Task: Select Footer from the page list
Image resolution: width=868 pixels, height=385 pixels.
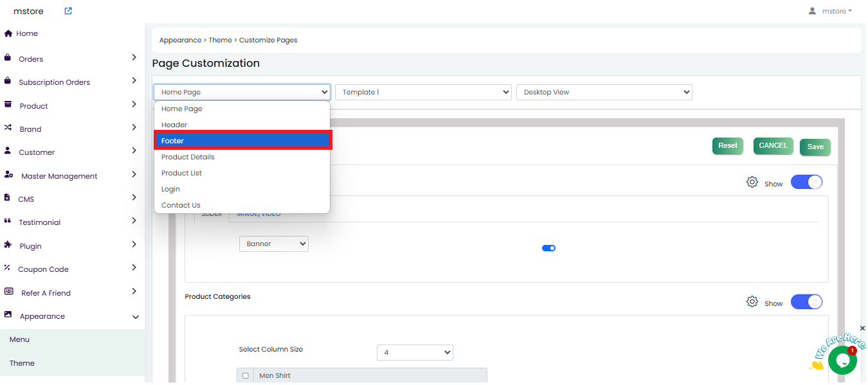Action: click(242, 141)
